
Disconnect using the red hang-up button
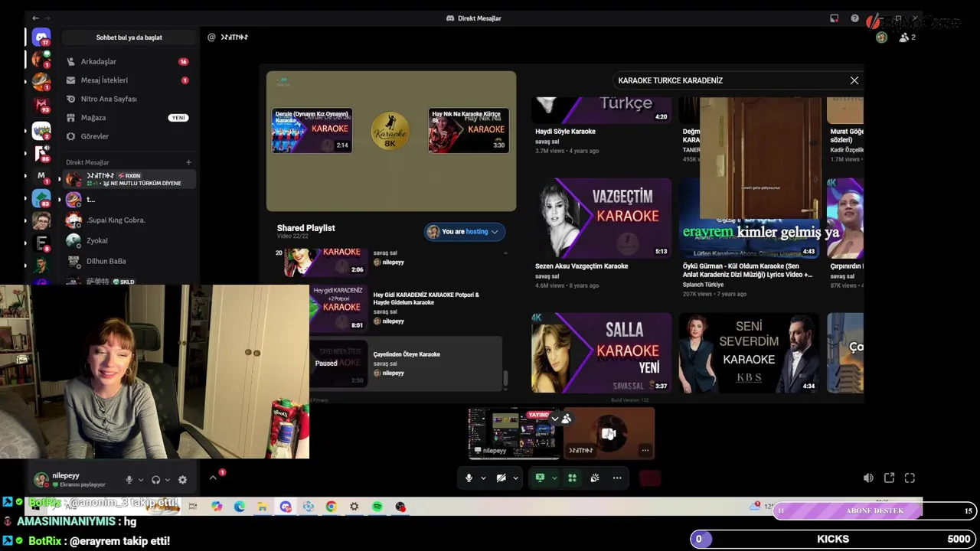(650, 478)
